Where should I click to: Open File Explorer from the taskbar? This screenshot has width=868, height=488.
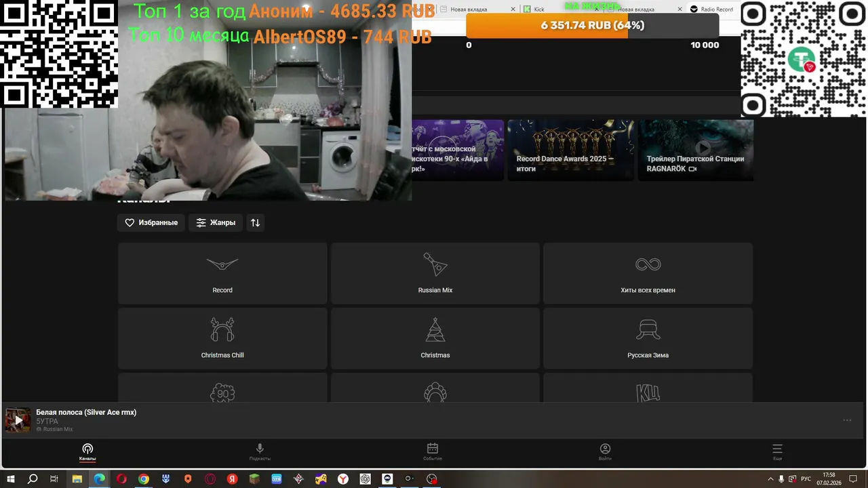tap(77, 479)
